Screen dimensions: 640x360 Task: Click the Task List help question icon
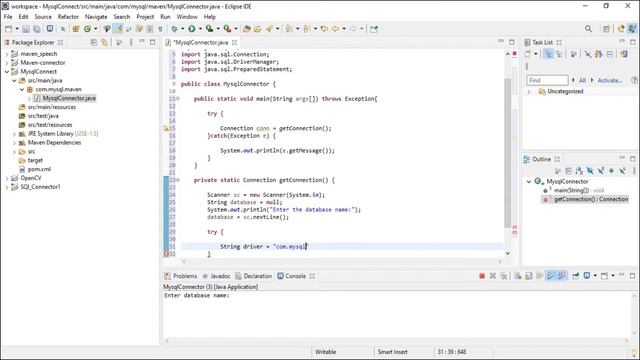pos(634,80)
